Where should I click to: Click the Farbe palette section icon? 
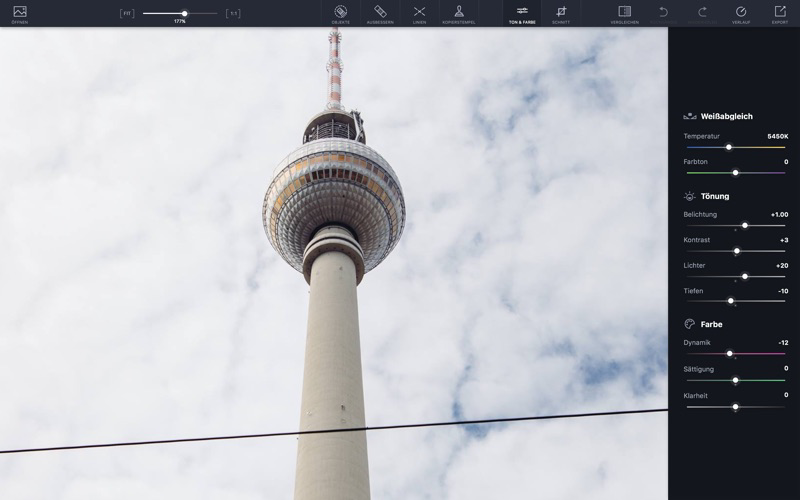(689, 324)
